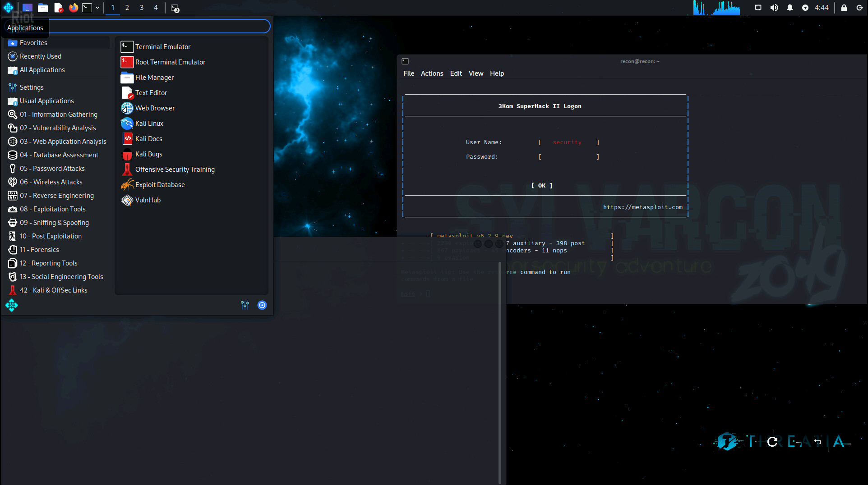Click the volume speaker icon in tray
The image size is (868, 485).
774,8
